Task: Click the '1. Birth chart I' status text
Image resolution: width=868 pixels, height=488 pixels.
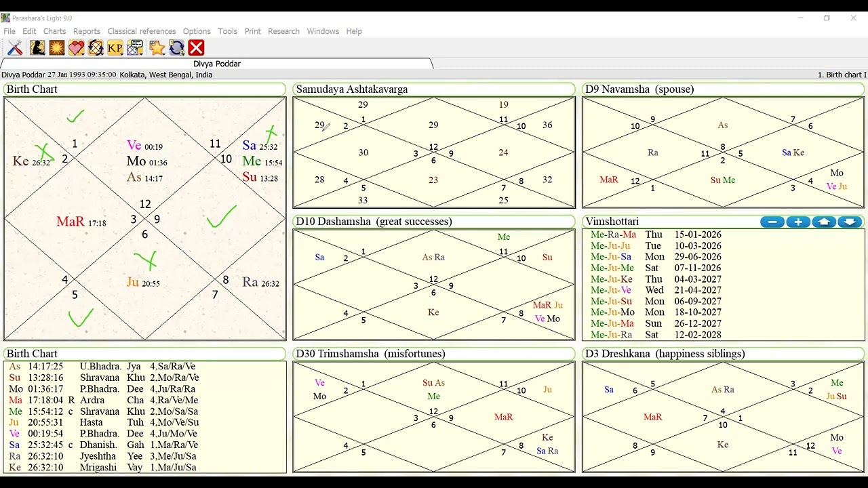Action: [x=842, y=75]
